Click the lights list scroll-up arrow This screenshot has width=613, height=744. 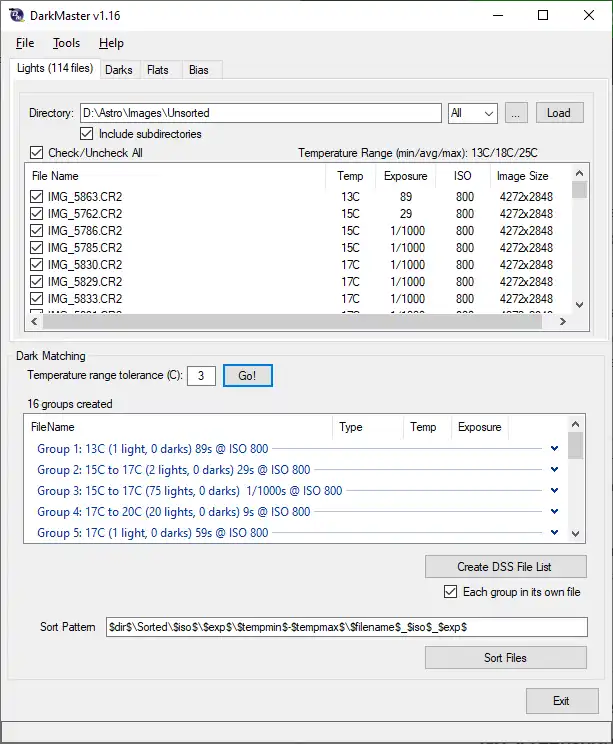(x=579, y=173)
